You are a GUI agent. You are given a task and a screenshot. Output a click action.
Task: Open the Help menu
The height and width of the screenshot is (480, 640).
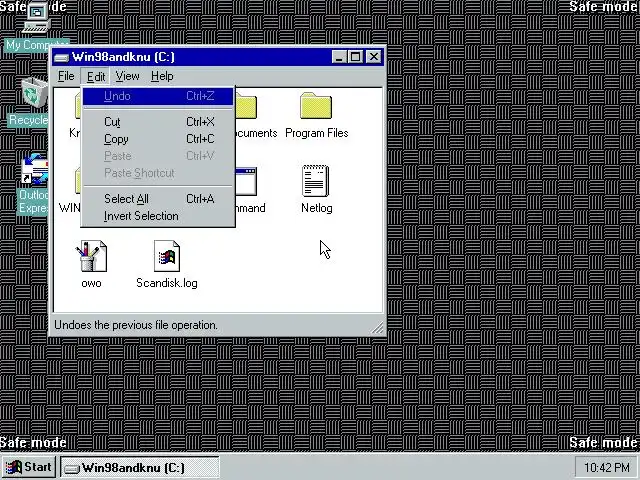[x=162, y=76]
